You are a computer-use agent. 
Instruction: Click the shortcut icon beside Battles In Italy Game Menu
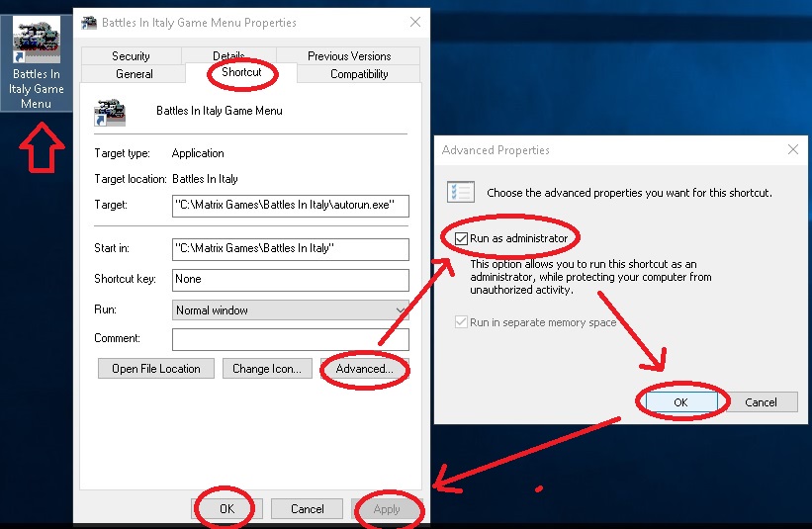[x=109, y=112]
